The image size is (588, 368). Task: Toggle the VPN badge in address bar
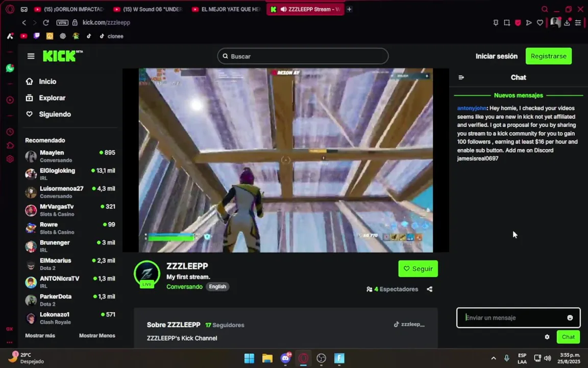[62, 22]
